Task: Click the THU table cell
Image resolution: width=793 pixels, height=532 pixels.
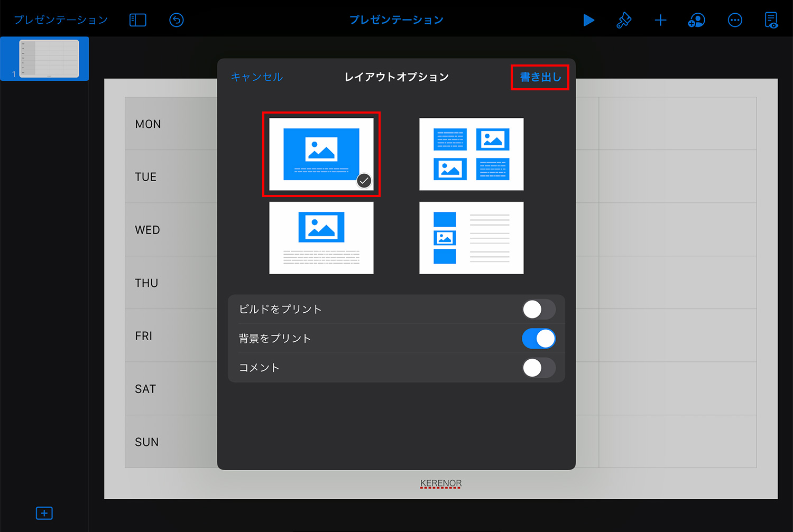Action: [171, 283]
